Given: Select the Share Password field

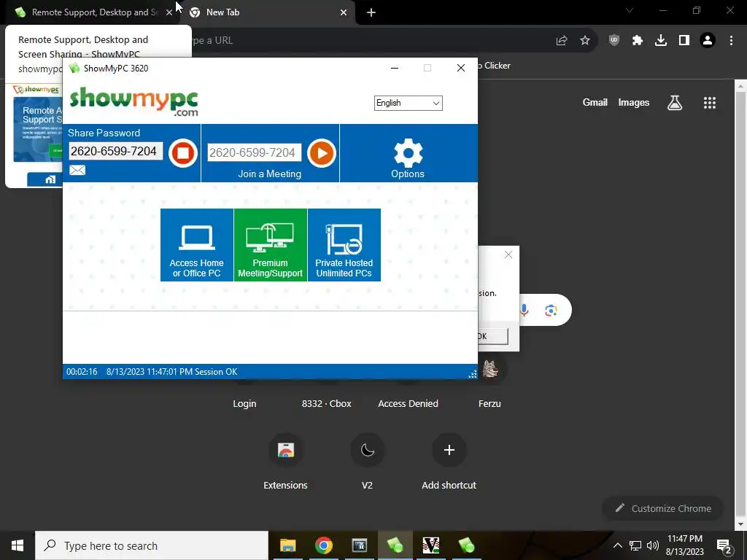Looking at the screenshot, I should click(x=116, y=152).
